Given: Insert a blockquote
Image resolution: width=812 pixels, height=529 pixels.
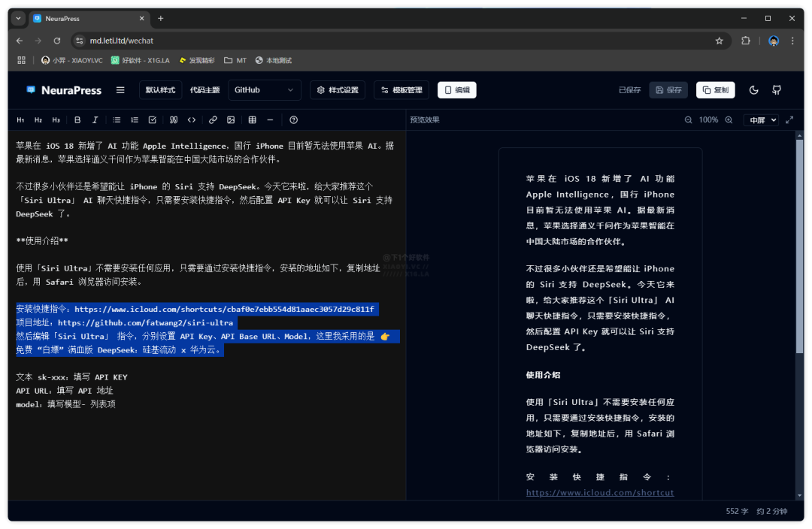Looking at the screenshot, I should tap(174, 120).
